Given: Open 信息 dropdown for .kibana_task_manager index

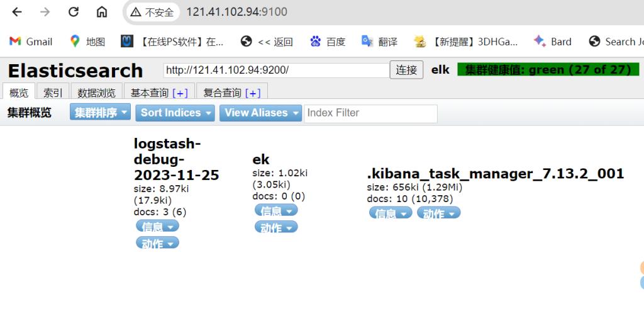Looking at the screenshot, I should [x=391, y=213].
